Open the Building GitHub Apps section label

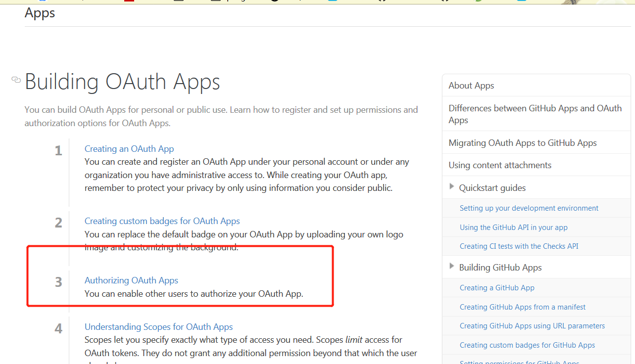(x=500, y=268)
